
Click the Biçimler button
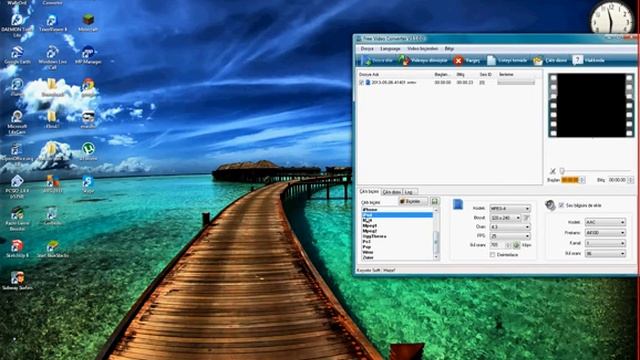pyautogui.click(x=413, y=201)
